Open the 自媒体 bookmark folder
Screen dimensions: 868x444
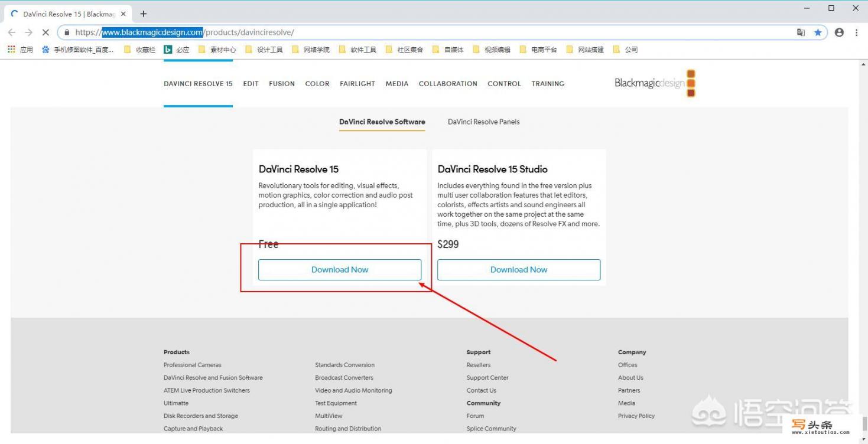[x=448, y=50]
